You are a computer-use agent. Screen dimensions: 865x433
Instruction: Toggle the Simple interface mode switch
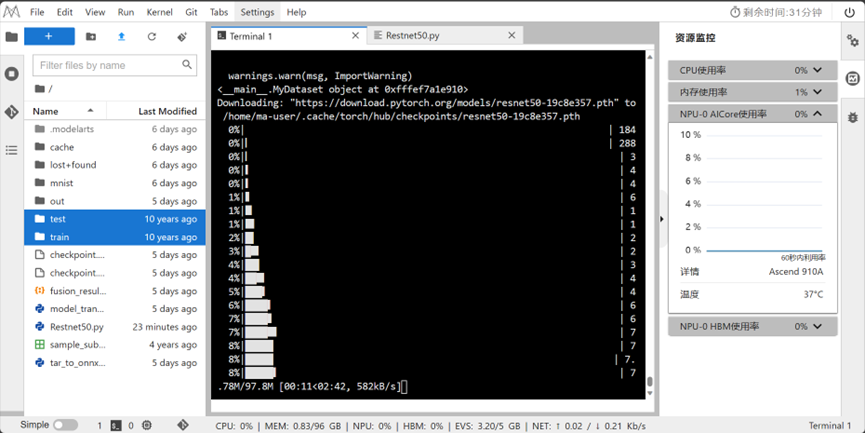(65, 425)
